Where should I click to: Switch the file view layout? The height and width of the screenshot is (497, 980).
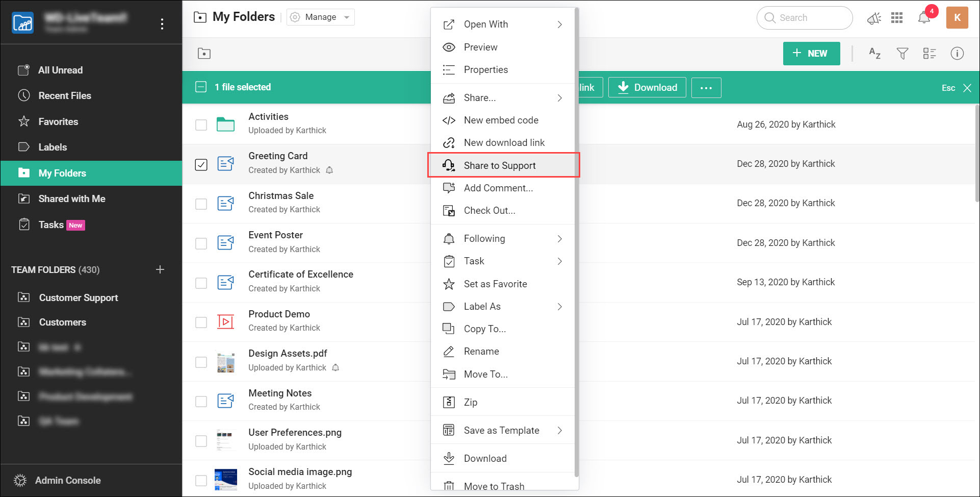click(x=930, y=53)
